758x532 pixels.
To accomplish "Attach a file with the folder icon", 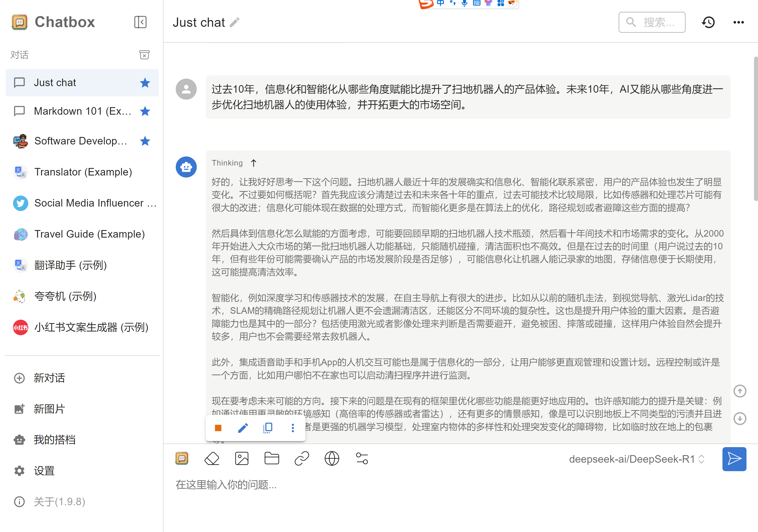I will click(x=272, y=459).
